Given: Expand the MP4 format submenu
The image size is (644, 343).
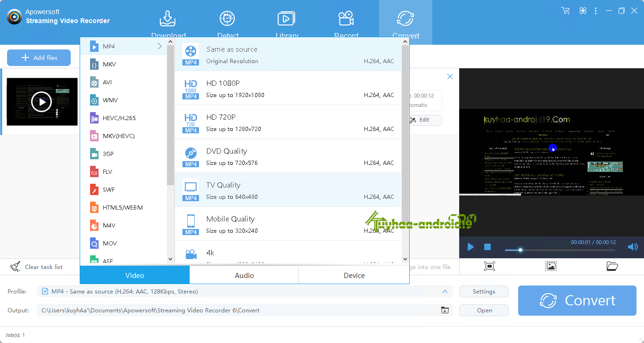Looking at the screenshot, I should [x=159, y=46].
